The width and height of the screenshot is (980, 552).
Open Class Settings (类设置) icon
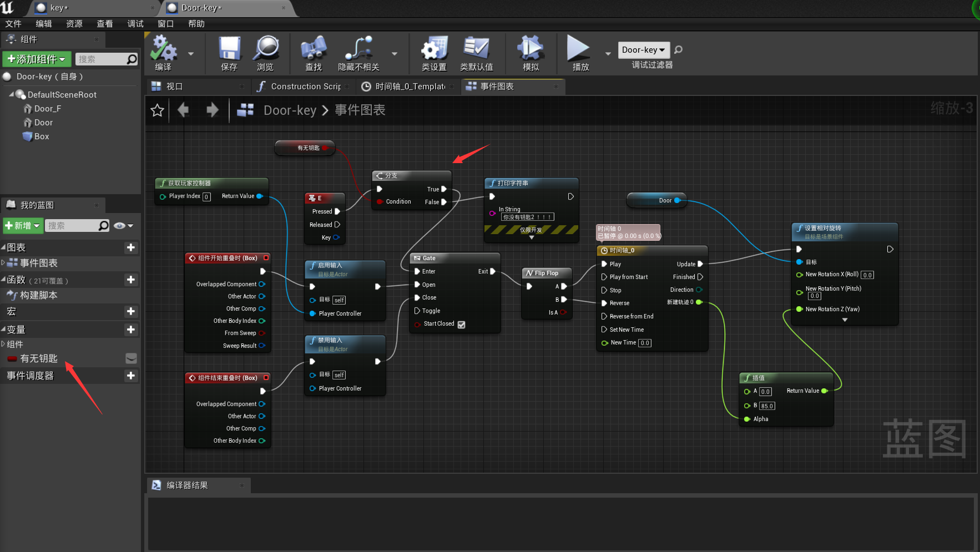point(434,49)
